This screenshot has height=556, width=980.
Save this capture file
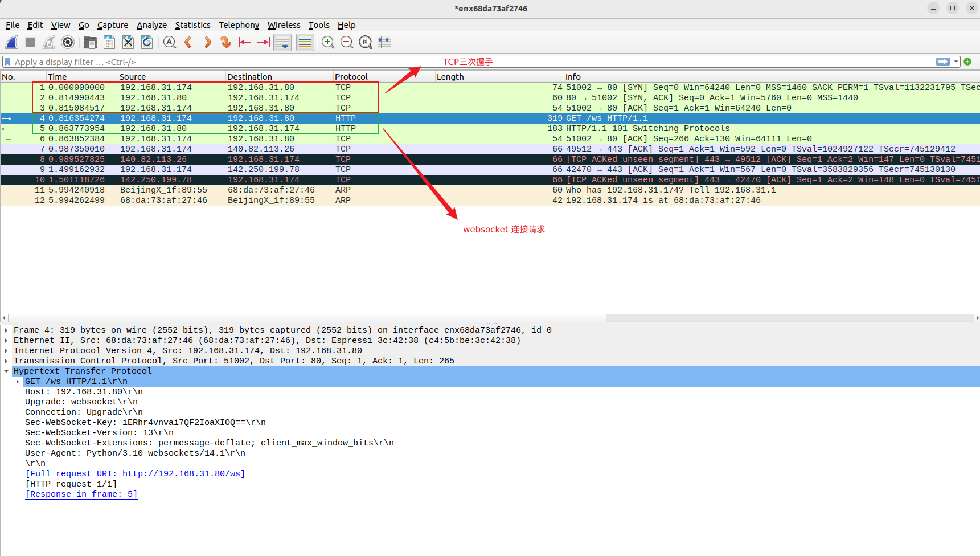point(109,42)
